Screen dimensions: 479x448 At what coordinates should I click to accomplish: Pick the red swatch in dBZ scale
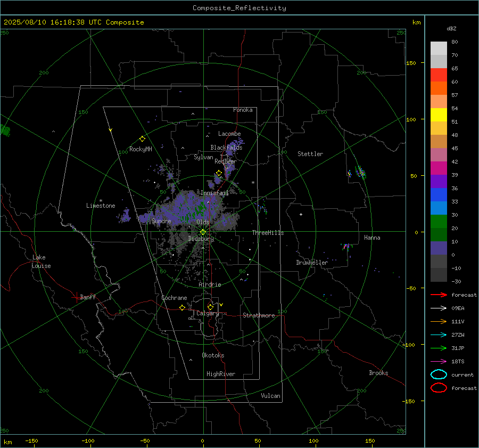click(439, 75)
